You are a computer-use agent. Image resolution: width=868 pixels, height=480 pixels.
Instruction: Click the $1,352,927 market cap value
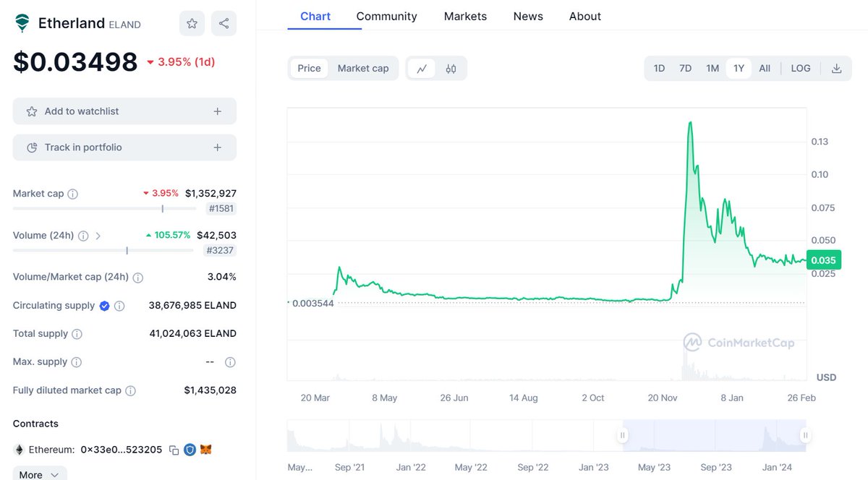pos(210,194)
